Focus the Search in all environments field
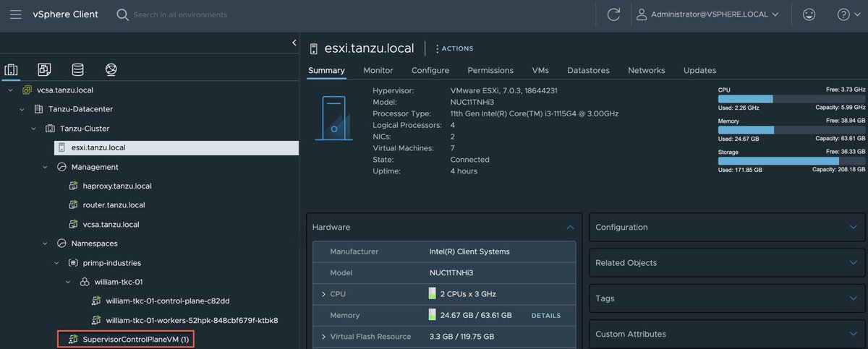 pyautogui.click(x=181, y=14)
